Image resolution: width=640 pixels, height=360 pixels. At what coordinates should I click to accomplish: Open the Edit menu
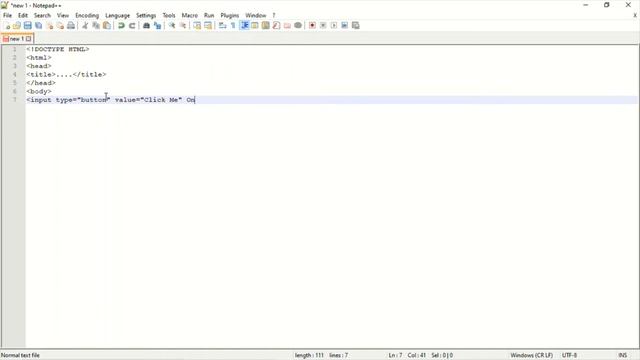pyautogui.click(x=23, y=16)
